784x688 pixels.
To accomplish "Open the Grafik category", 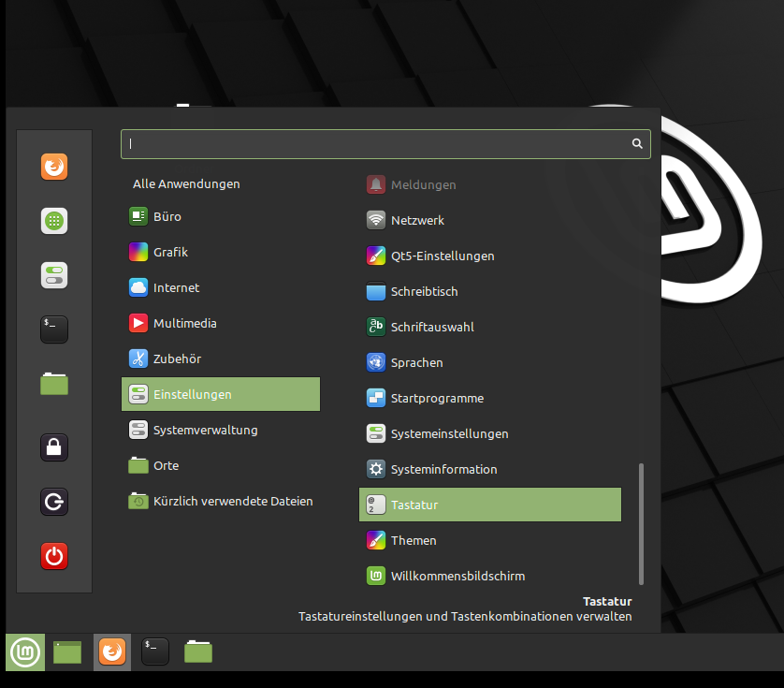I will click(221, 252).
